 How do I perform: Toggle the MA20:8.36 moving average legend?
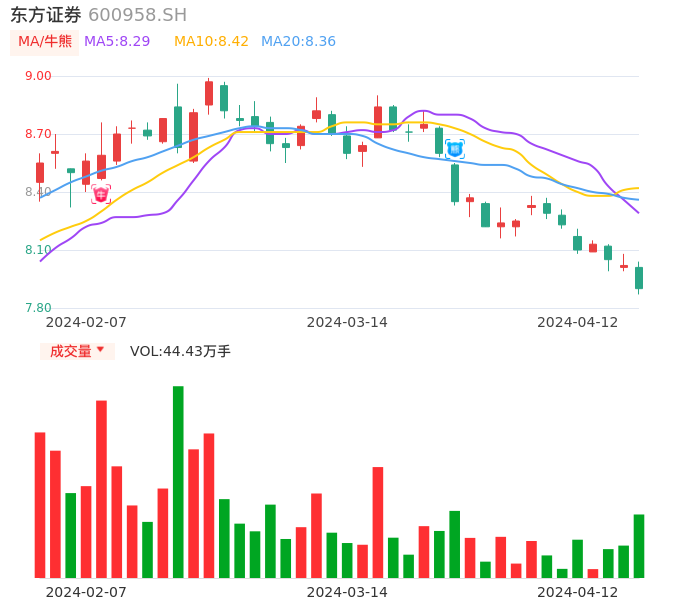[298, 42]
